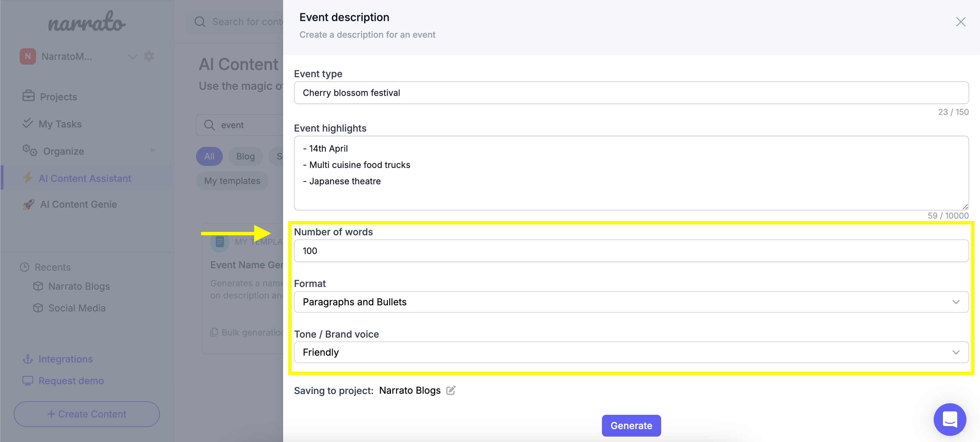Expand the Organize submenu arrow
The image size is (980, 442).
[x=152, y=151]
